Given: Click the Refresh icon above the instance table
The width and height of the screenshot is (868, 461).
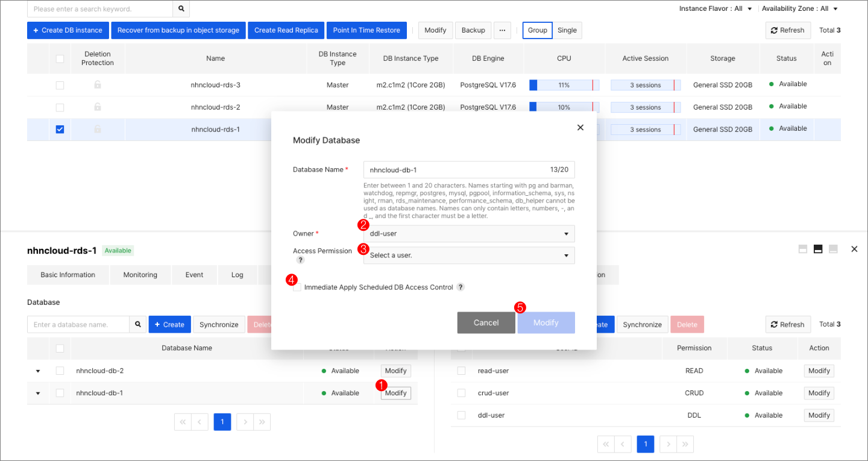Looking at the screenshot, I should pyautogui.click(x=788, y=30).
